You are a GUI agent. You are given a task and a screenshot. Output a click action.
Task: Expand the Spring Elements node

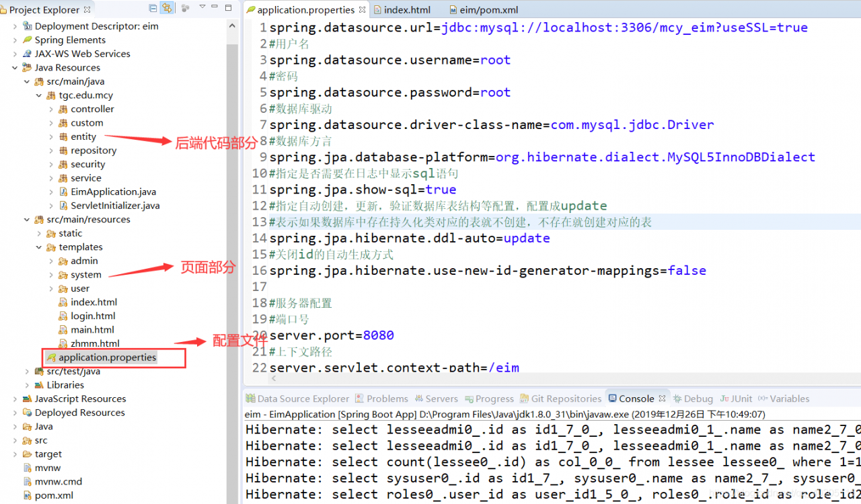click(15, 40)
